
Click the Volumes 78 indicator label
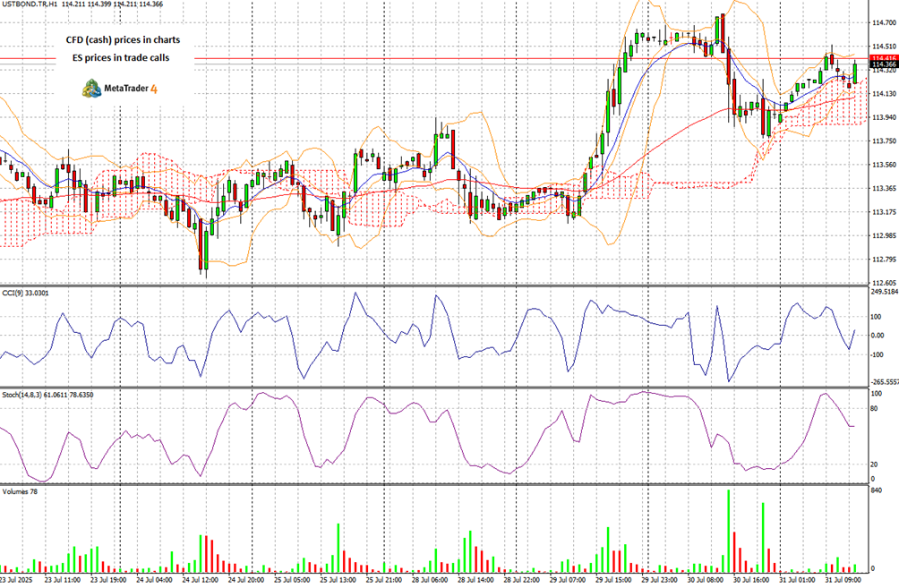(x=20, y=492)
